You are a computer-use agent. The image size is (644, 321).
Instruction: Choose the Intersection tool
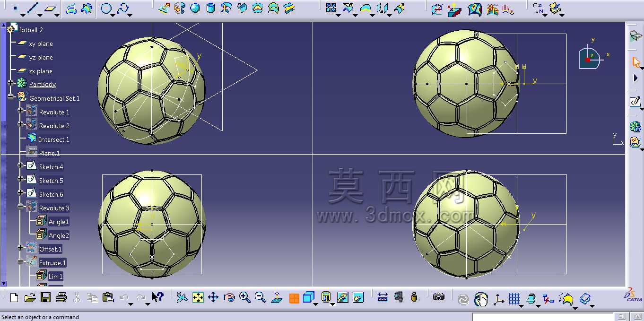86,9
